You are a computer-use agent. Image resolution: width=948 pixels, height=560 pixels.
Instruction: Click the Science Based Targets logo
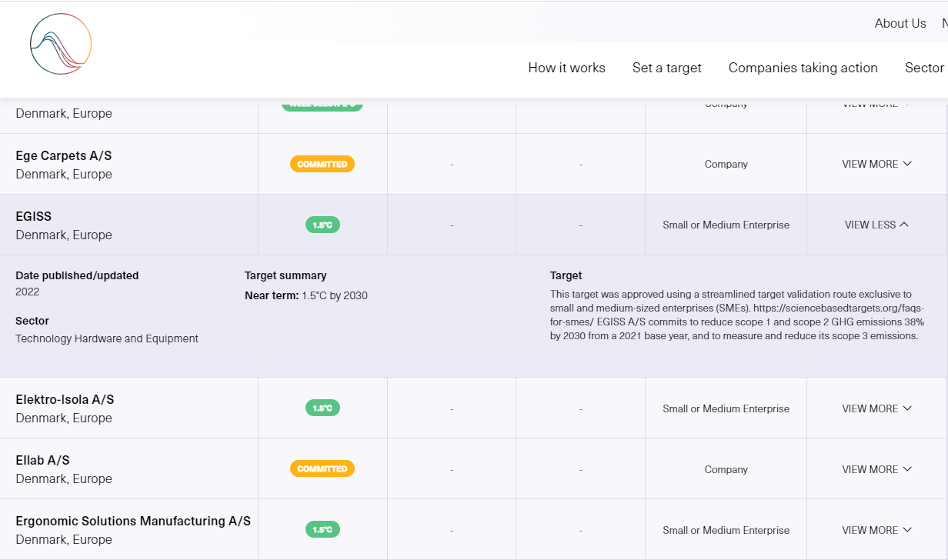(61, 44)
